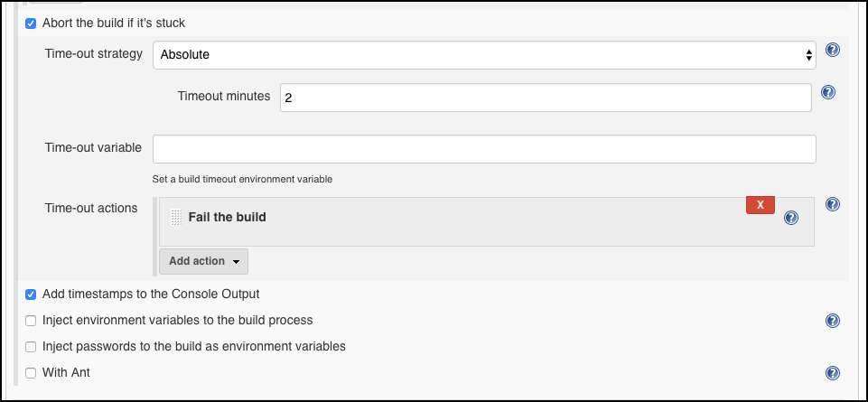Select the Fail the build action header
The width and height of the screenshot is (868, 402).
(227, 217)
